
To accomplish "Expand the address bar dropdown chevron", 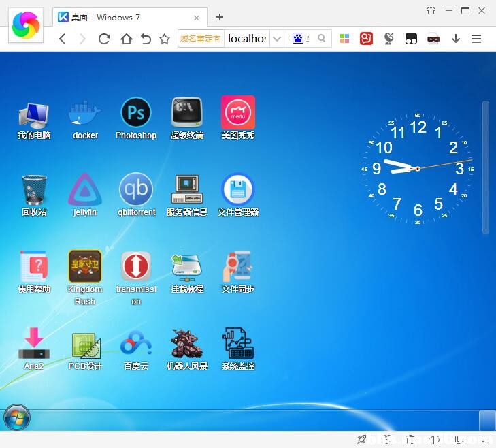I will (277, 39).
